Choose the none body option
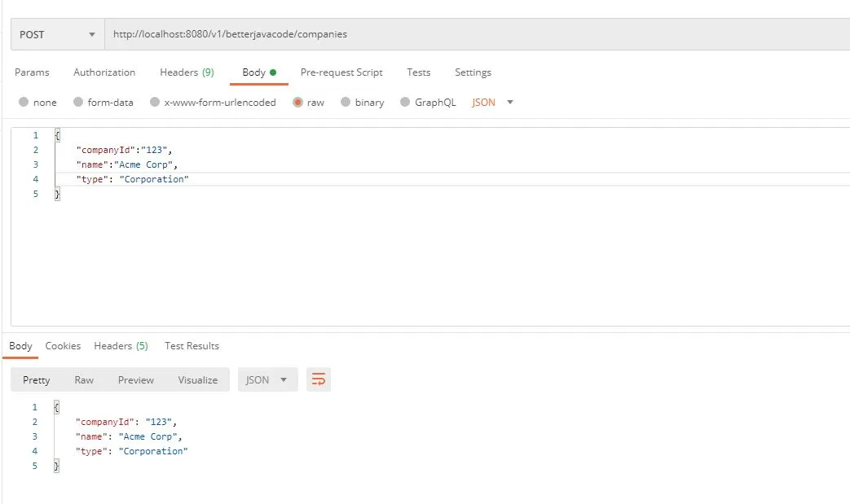The height and width of the screenshot is (504, 850). [37, 102]
